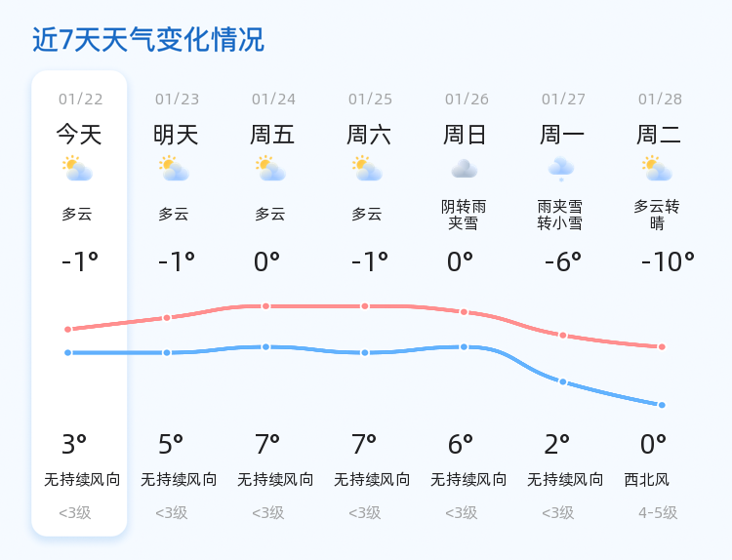Viewport: 732px width, 560px height.
Task: Click the red high-temperature point for 周五
Action: [x=265, y=306]
